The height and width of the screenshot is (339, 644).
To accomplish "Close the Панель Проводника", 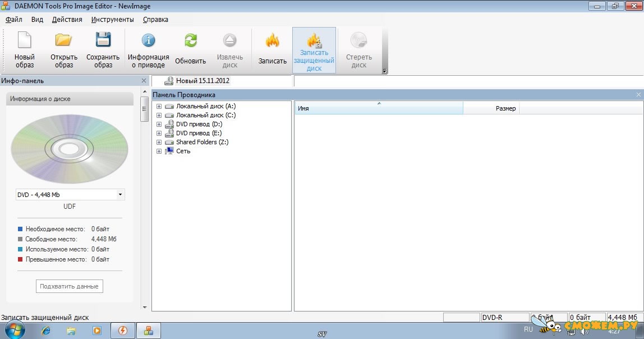I will coord(638,94).
